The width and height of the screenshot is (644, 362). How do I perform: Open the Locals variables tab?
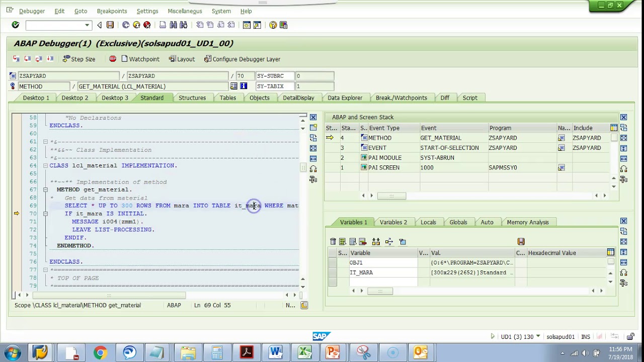point(428,222)
